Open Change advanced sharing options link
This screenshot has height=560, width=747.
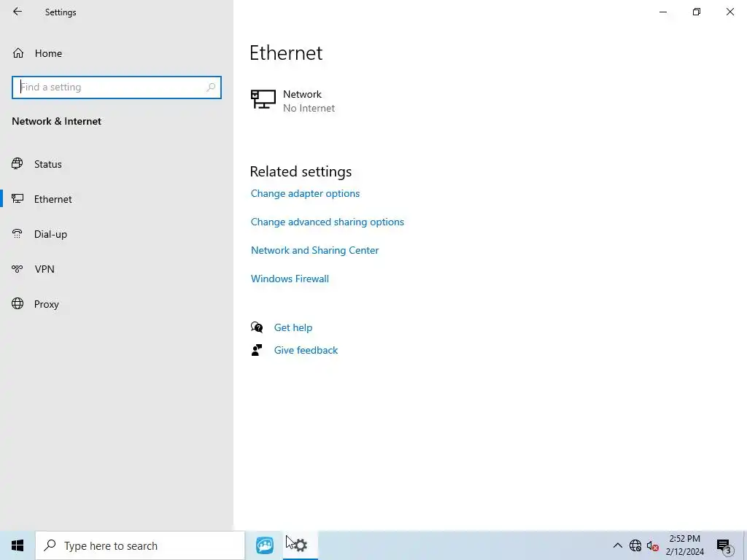coord(328,222)
